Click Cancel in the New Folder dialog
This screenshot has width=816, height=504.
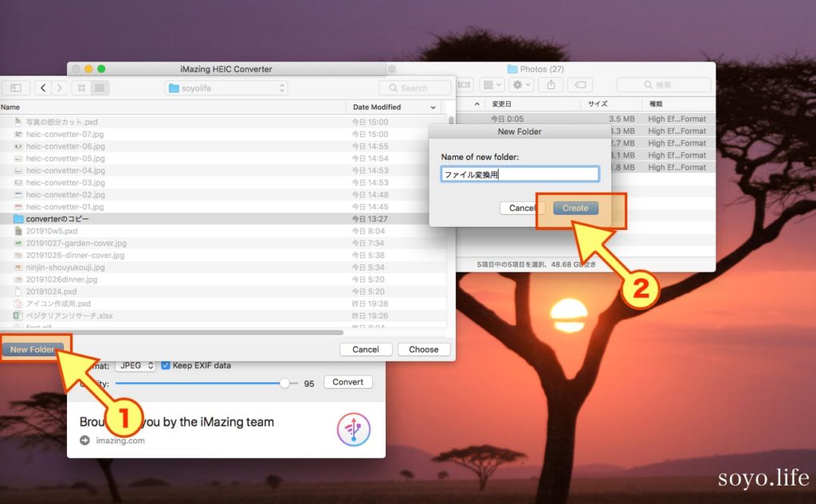click(522, 208)
